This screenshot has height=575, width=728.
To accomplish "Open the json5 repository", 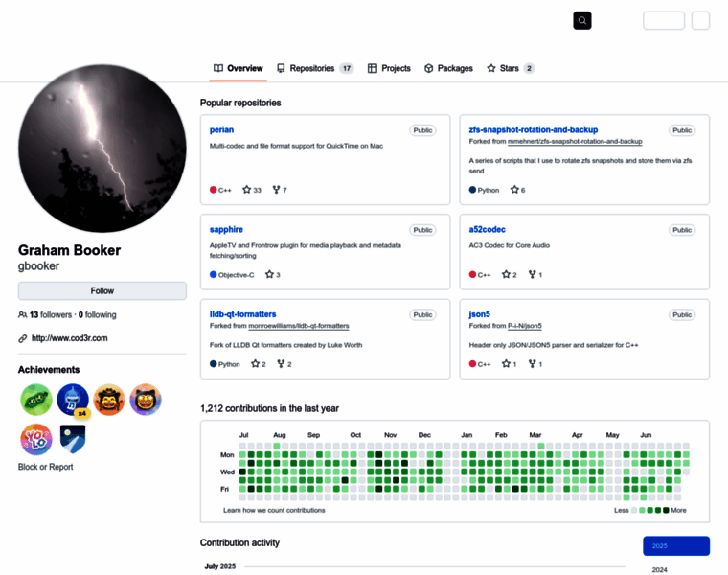I will point(479,314).
